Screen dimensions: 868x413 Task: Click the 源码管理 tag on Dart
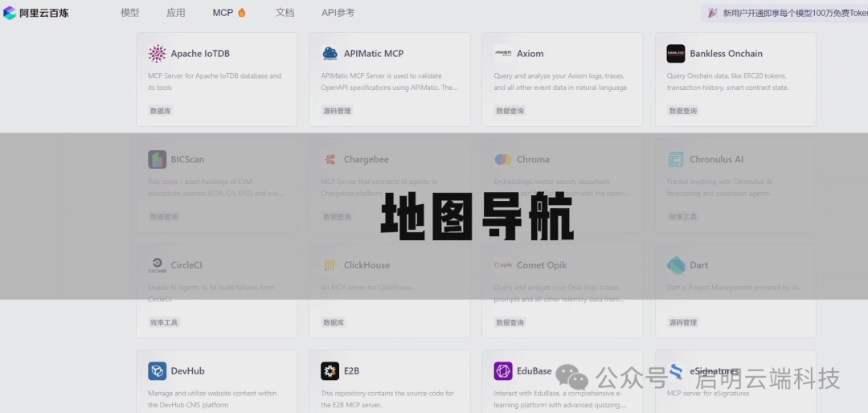click(683, 322)
